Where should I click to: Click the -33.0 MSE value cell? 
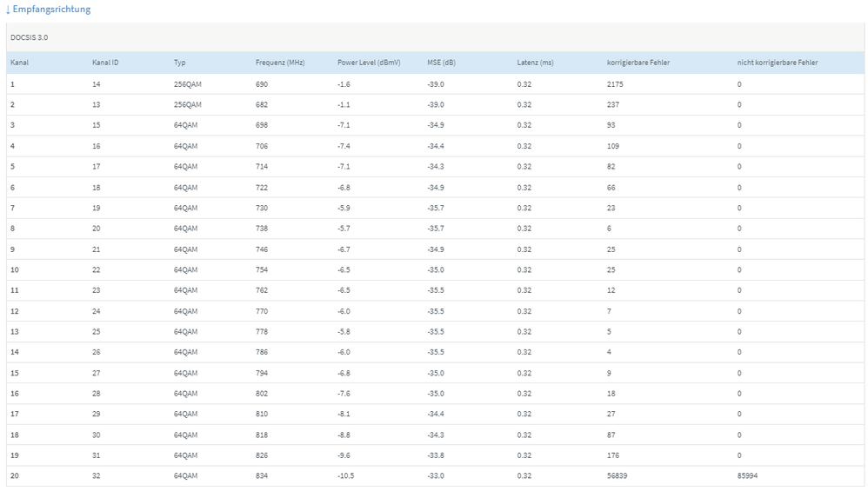[x=436, y=475]
